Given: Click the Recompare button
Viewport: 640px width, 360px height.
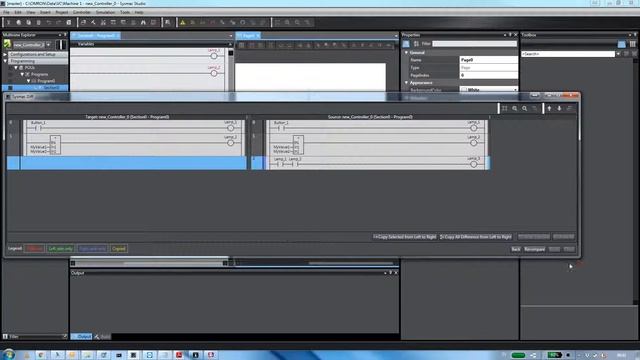Looking at the screenshot, I should click(535, 249).
